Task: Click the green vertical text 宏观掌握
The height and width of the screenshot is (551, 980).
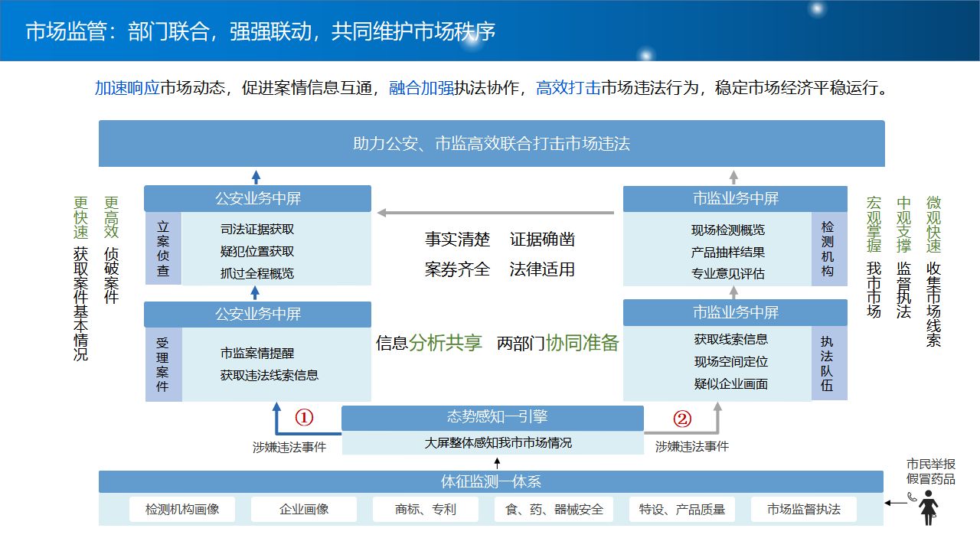Action: tap(874, 225)
